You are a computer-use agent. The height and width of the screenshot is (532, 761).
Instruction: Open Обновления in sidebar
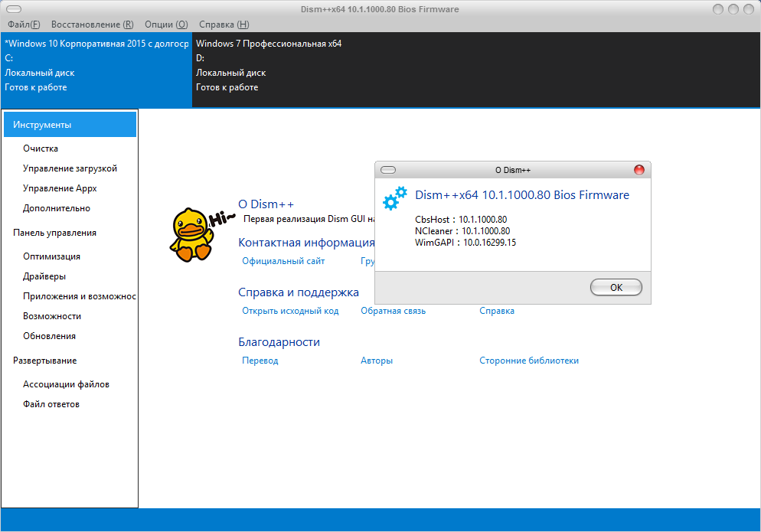[49, 336]
